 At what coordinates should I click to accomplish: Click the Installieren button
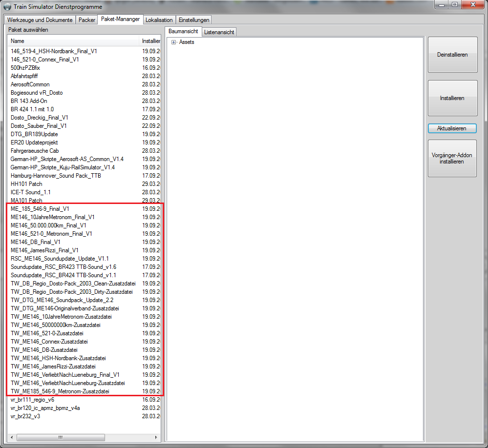(x=452, y=98)
